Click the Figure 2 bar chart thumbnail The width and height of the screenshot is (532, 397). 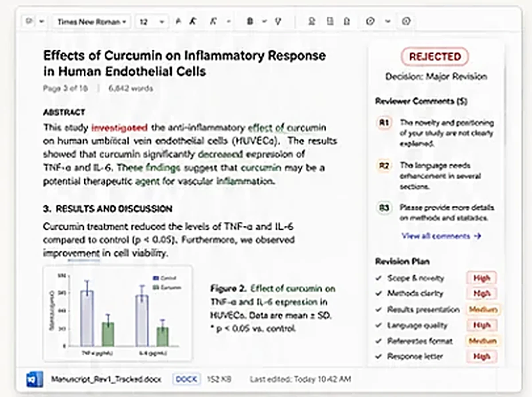[x=118, y=313]
